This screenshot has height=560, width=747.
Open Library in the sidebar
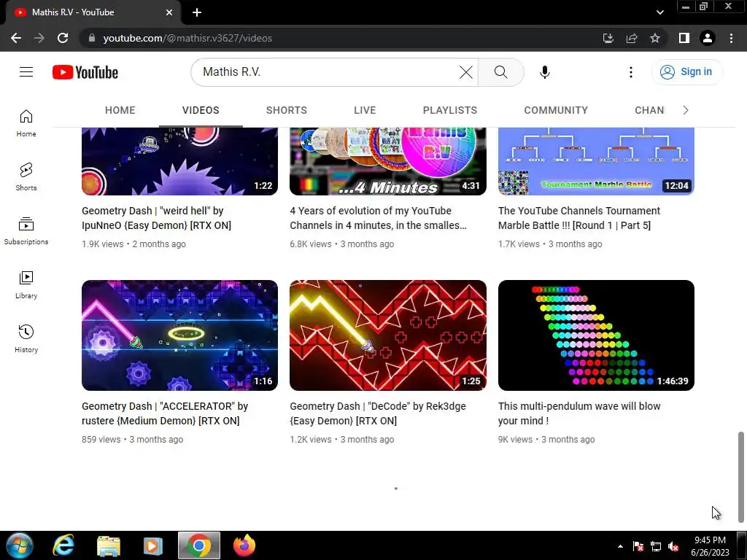pos(26,285)
